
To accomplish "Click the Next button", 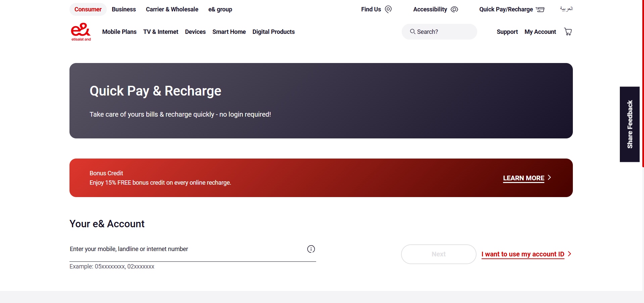I will pos(439,254).
